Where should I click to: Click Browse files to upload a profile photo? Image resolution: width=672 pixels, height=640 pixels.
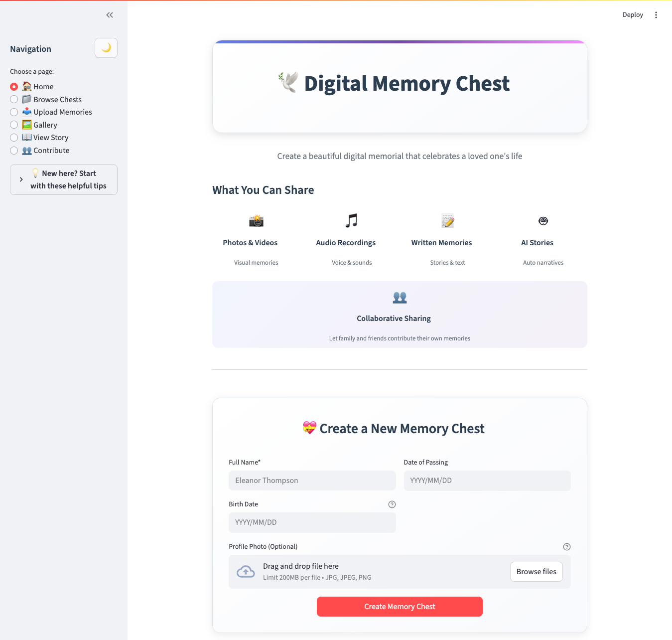[x=536, y=572]
